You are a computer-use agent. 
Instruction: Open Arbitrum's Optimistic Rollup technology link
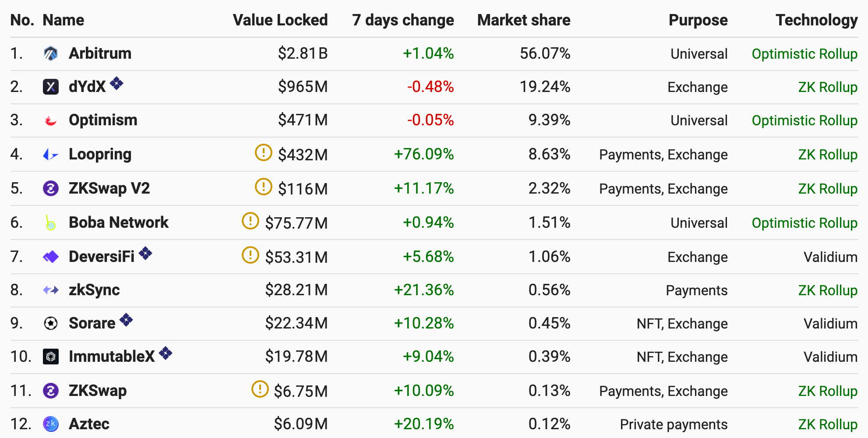pyautogui.click(x=804, y=53)
